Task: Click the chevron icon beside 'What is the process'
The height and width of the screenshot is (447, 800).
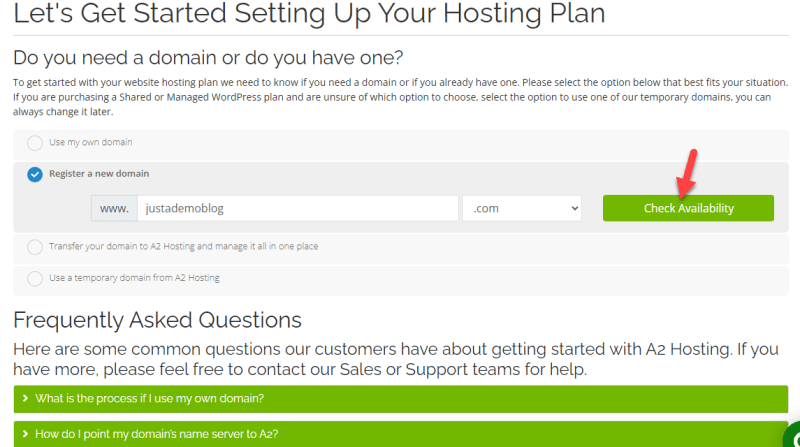Action: click(x=25, y=399)
